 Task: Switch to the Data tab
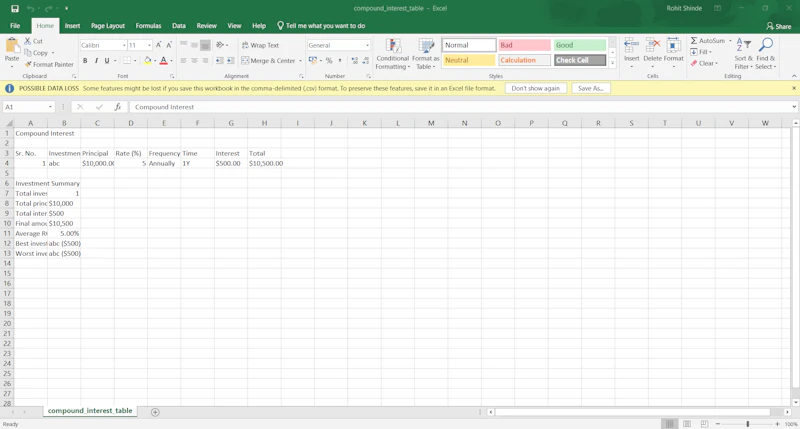point(179,26)
